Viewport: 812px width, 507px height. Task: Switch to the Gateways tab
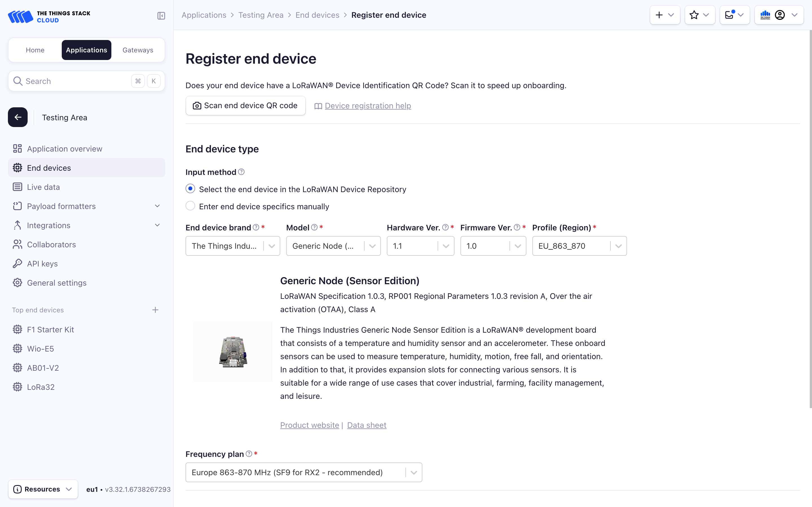pos(138,50)
